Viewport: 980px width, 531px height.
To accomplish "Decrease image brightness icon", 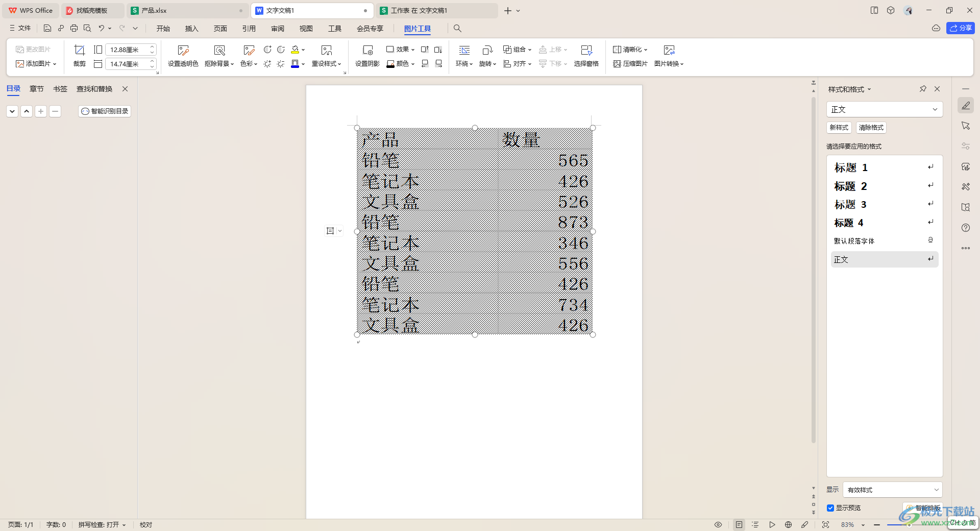I will click(281, 64).
